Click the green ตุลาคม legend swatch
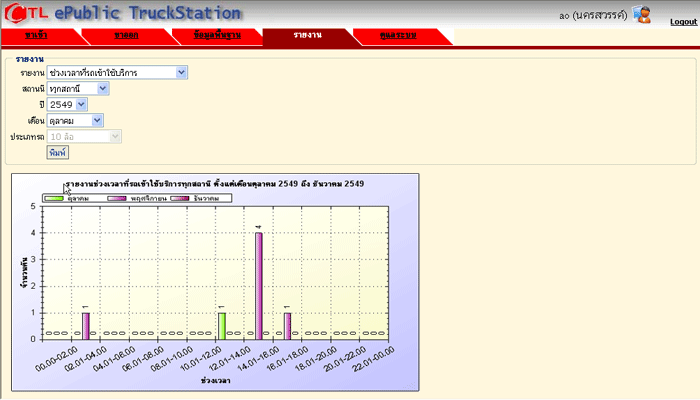 click(x=54, y=198)
